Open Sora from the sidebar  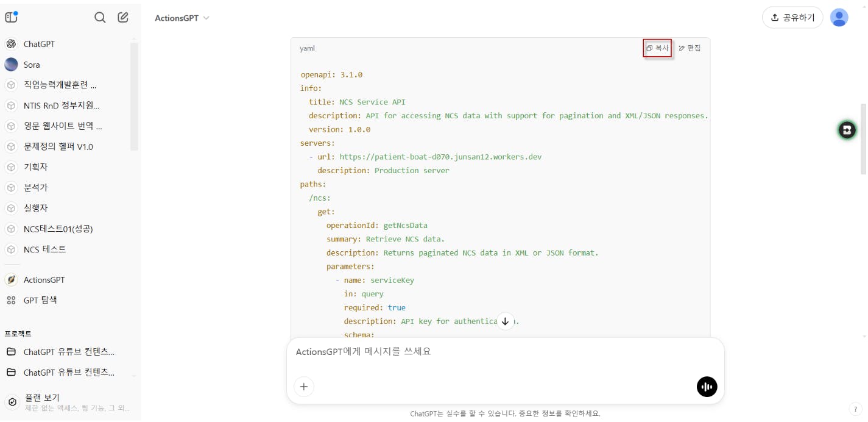(x=32, y=65)
